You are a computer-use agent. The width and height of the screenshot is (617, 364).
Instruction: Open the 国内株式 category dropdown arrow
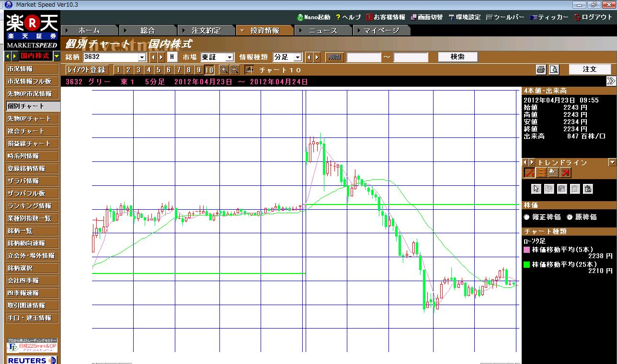point(57,56)
